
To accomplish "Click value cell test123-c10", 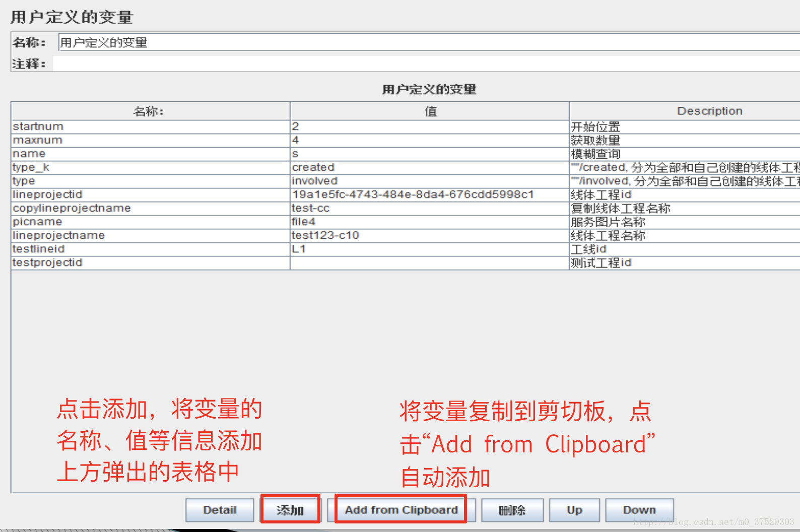I will (430, 235).
